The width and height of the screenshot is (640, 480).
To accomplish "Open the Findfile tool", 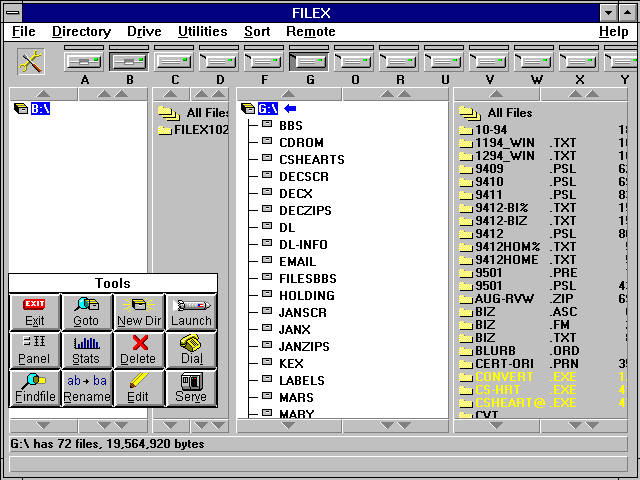I will pyautogui.click(x=35, y=387).
